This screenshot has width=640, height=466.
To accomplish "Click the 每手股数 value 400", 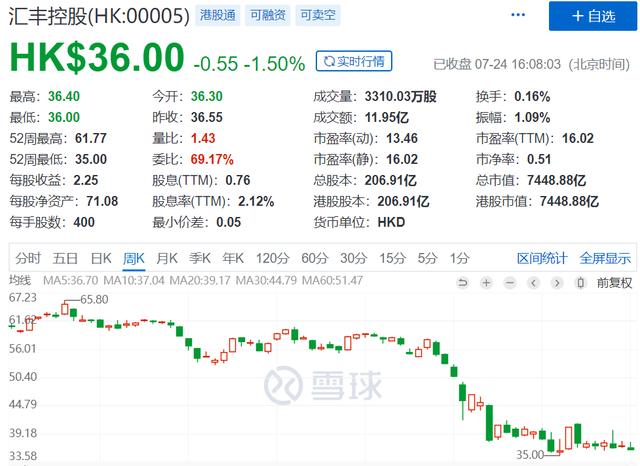I will (x=84, y=222).
